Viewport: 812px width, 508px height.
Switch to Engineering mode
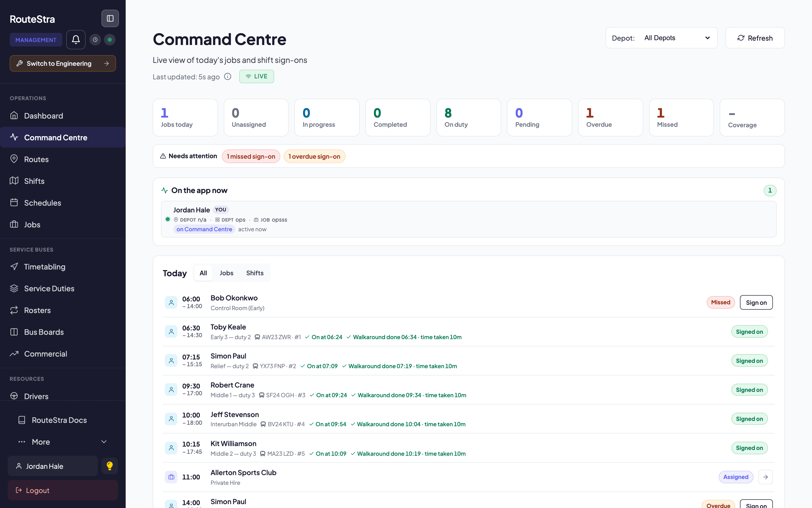click(x=63, y=63)
